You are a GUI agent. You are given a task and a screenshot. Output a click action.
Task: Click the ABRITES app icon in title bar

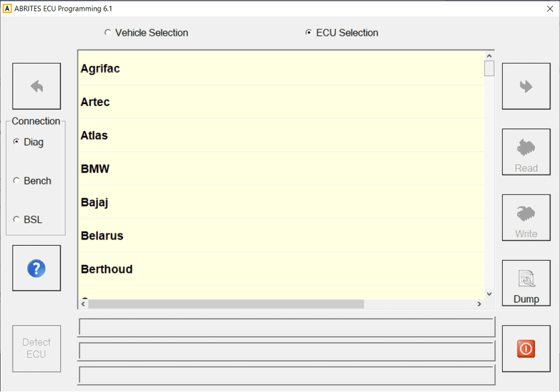(8, 9)
